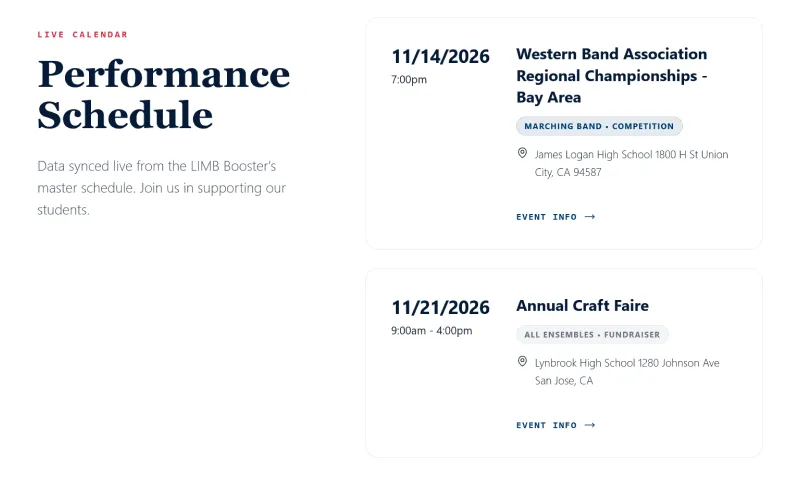Click the Annual Craft Faire title

click(582, 306)
